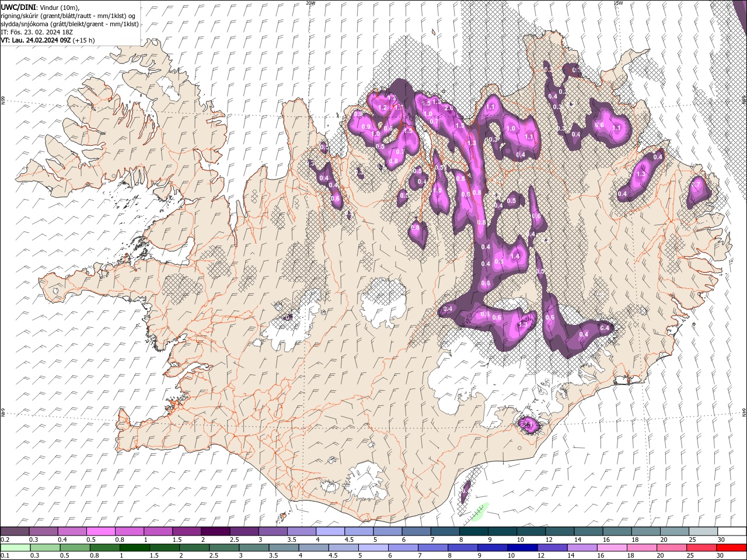This screenshot has width=747, height=560.
Task: Pick upper legend swatch between 18 and 20
Action: point(646,531)
